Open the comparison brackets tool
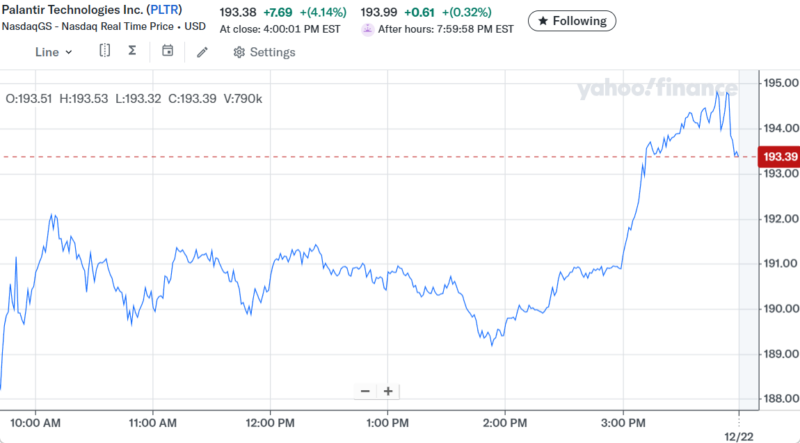The height and width of the screenshot is (443, 800). [105, 51]
